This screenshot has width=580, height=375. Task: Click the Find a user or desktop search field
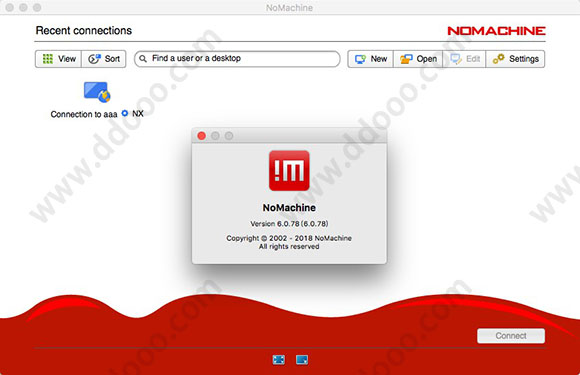coord(237,59)
